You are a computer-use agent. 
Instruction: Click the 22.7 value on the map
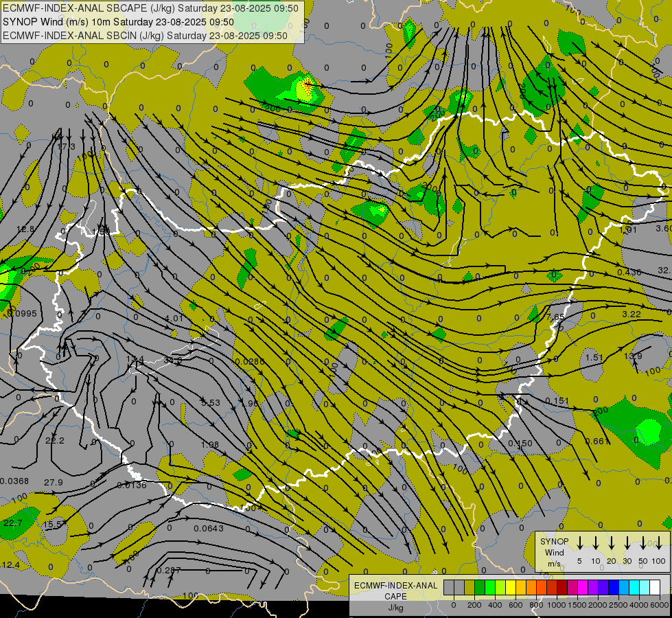[x=13, y=523]
